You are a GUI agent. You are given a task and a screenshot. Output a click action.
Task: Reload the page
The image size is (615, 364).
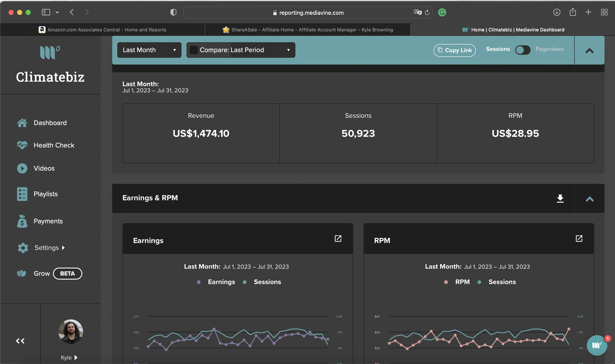click(x=427, y=13)
